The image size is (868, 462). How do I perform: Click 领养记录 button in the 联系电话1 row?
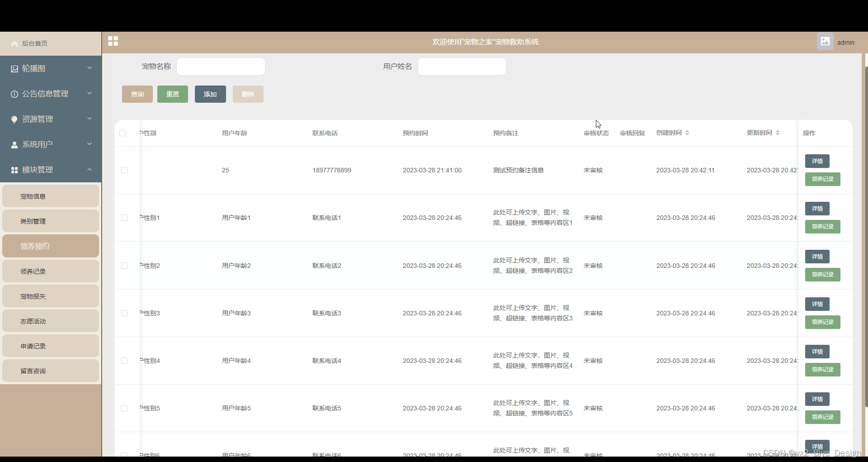click(823, 227)
